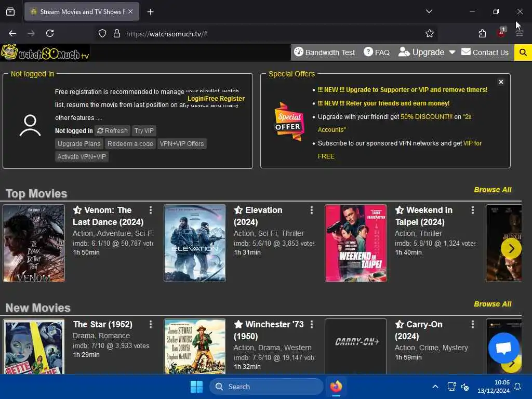Click the Refresh login status button

coord(112,130)
